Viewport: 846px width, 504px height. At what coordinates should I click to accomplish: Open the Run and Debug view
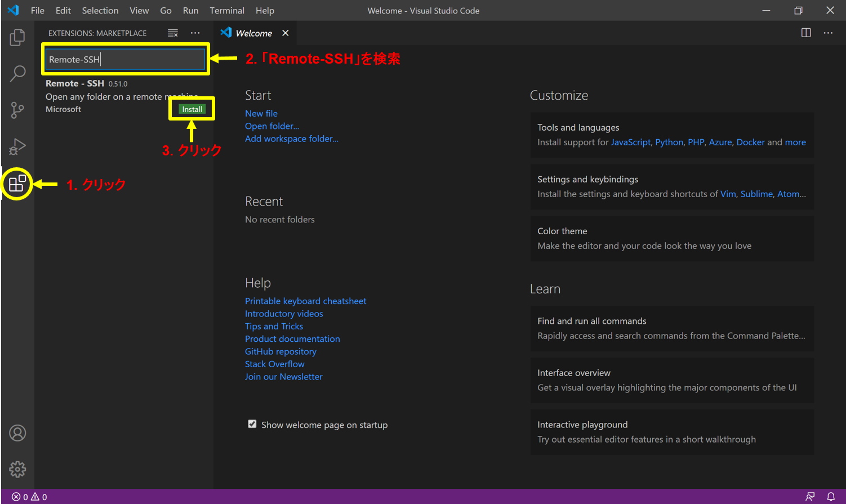coord(17,146)
